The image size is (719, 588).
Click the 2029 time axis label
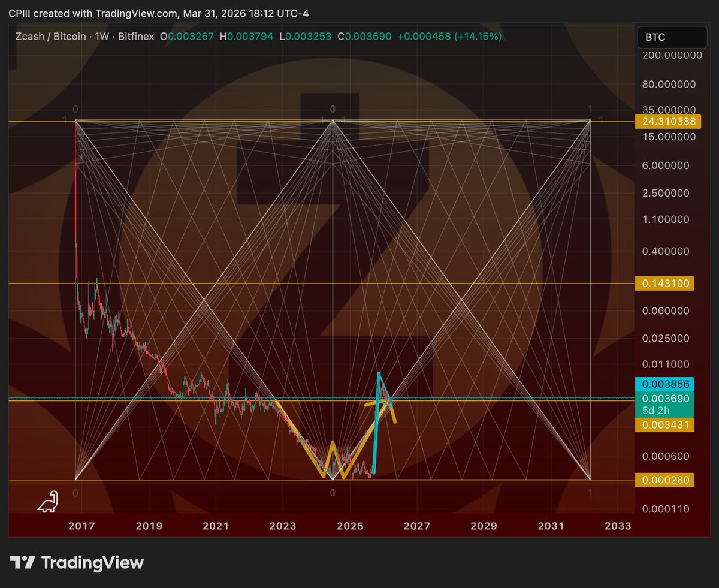click(484, 526)
